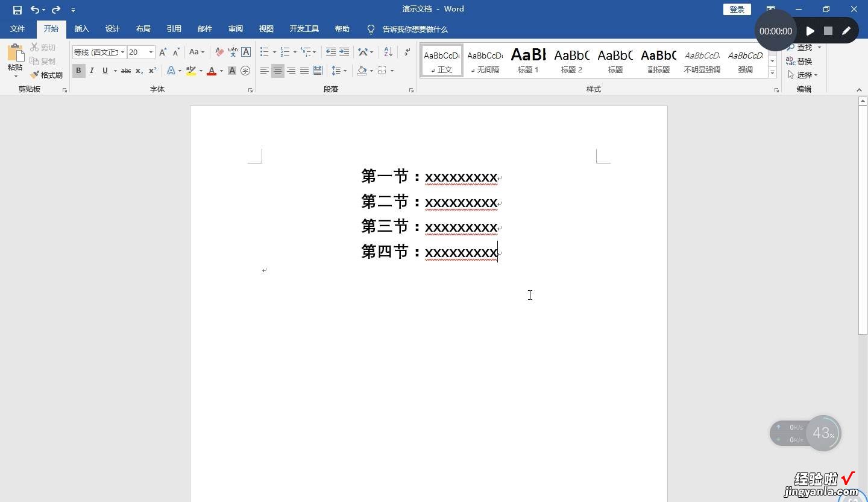Increase font size with the grow icon

coord(163,52)
